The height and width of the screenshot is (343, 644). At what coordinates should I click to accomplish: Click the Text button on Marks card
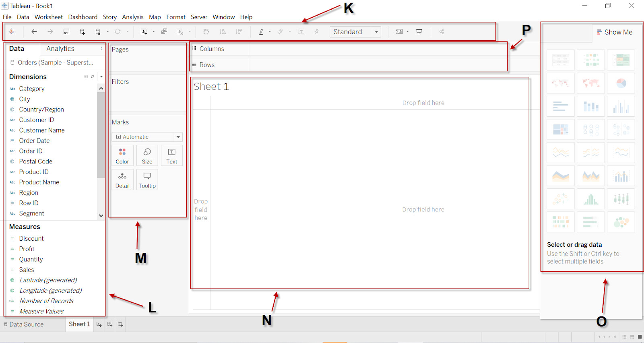[x=172, y=156]
